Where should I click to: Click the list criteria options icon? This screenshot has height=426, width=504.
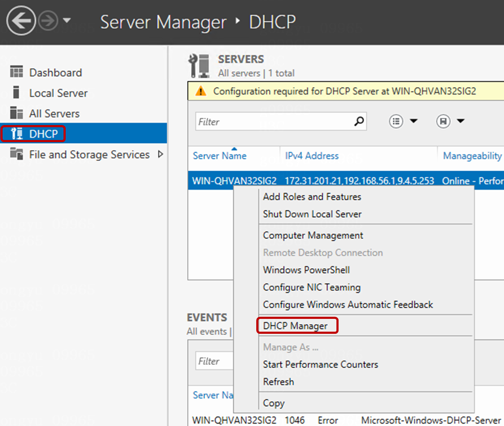point(396,121)
